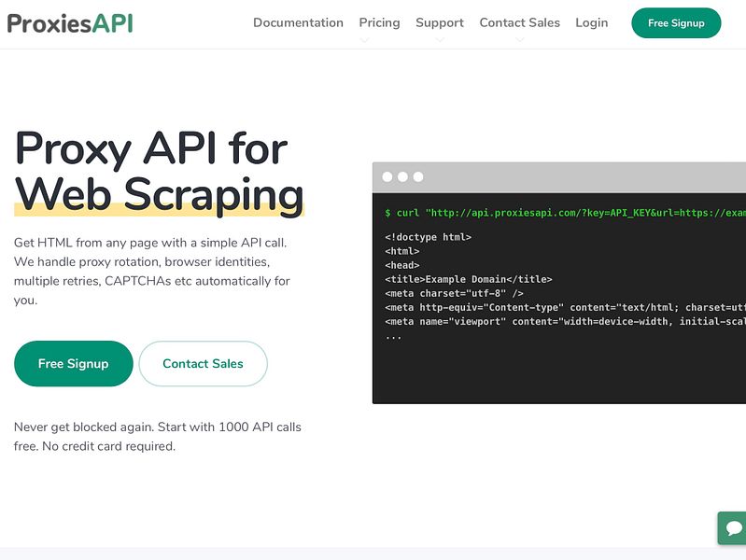
Task: Click the outlined Contact Sales hero button
Action: coord(204,363)
